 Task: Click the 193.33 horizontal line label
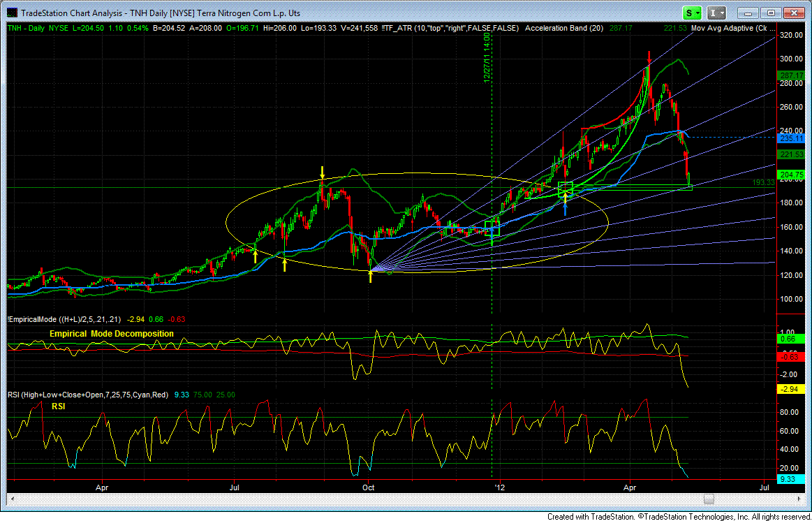tap(764, 183)
